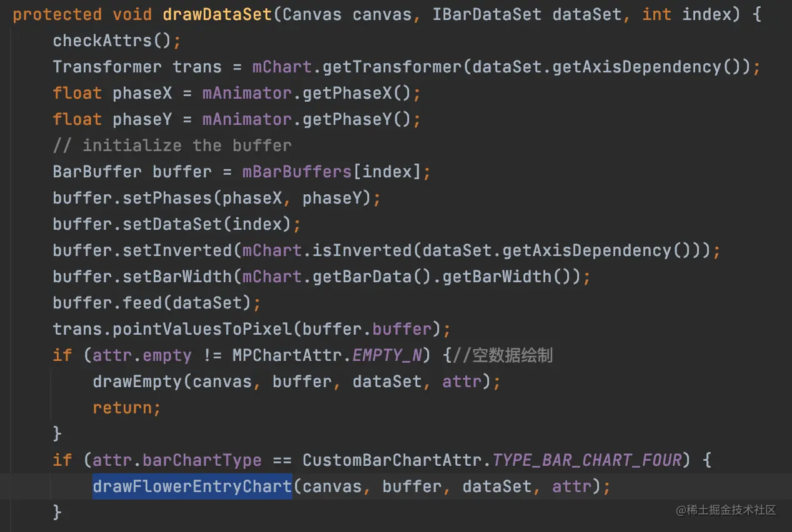Click mChart.getTransformer call

click(x=506, y=67)
